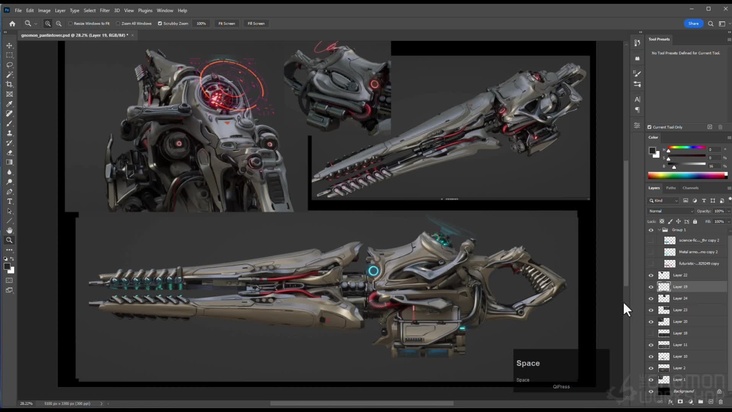
Task: Show Layer 18 by its visibility box
Action: (651, 333)
